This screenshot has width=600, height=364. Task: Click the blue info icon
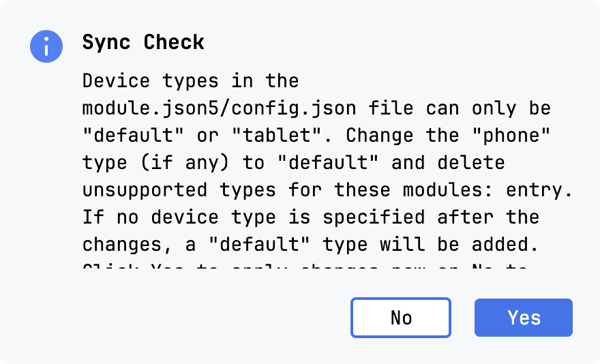46,46
